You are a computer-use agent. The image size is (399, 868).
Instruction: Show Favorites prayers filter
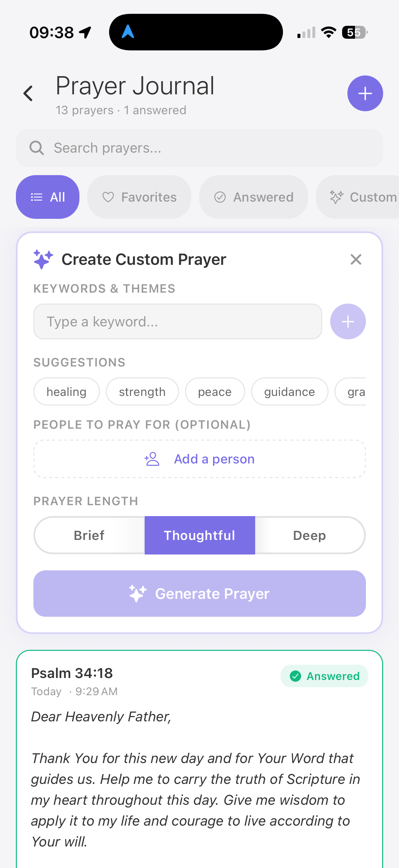click(x=139, y=197)
